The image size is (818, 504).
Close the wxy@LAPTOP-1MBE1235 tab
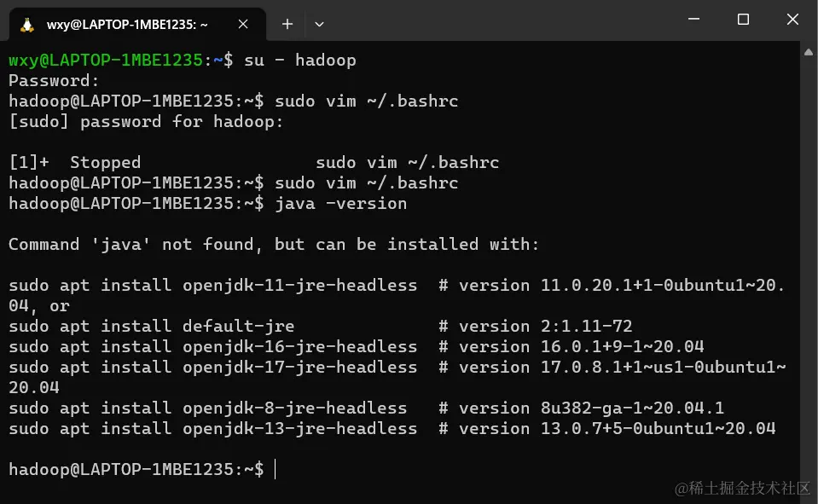243,24
